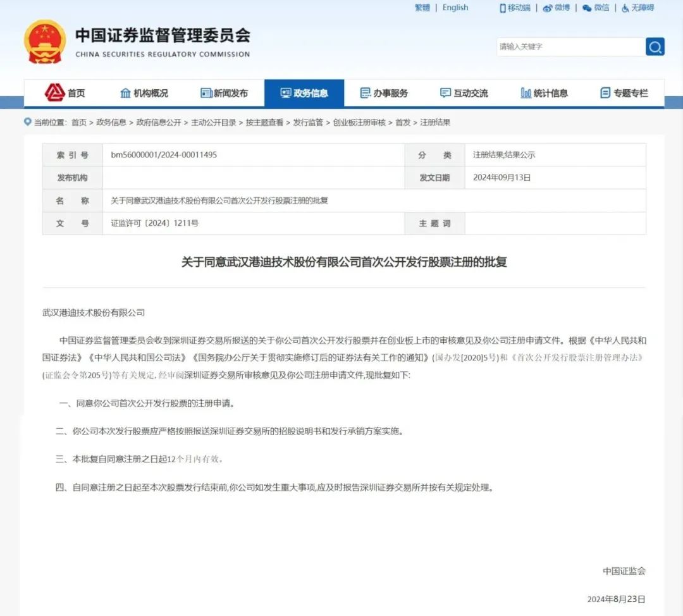Click the newspaper icon beside 新闻发布

click(x=206, y=93)
